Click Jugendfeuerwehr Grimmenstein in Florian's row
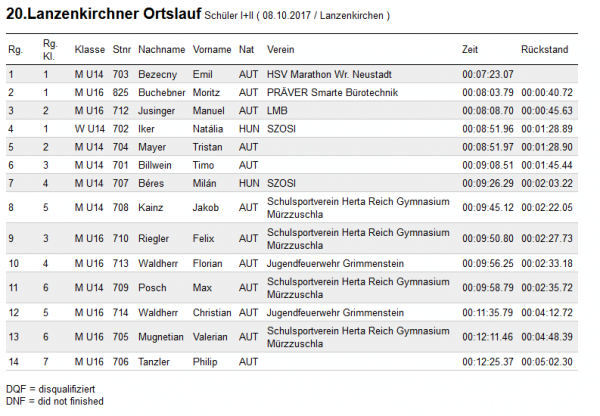The width and height of the screenshot is (600, 416). click(335, 264)
